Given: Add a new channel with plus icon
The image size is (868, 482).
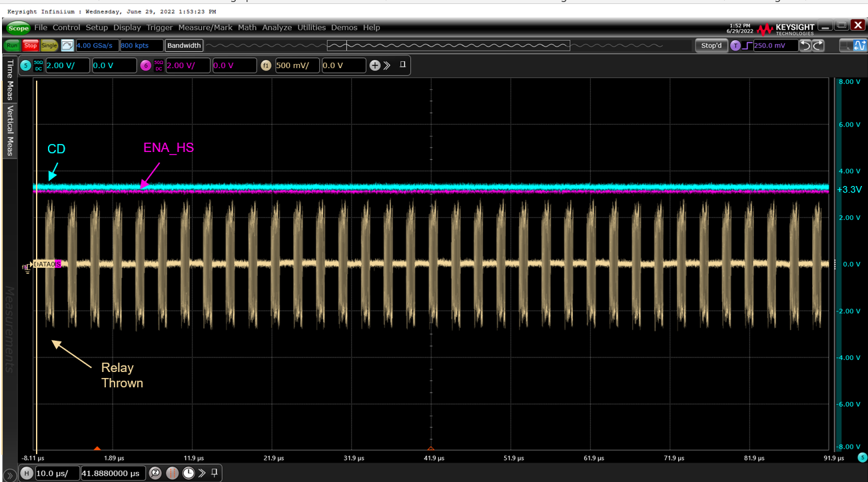Looking at the screenshot, I should [x=374, y=65].
